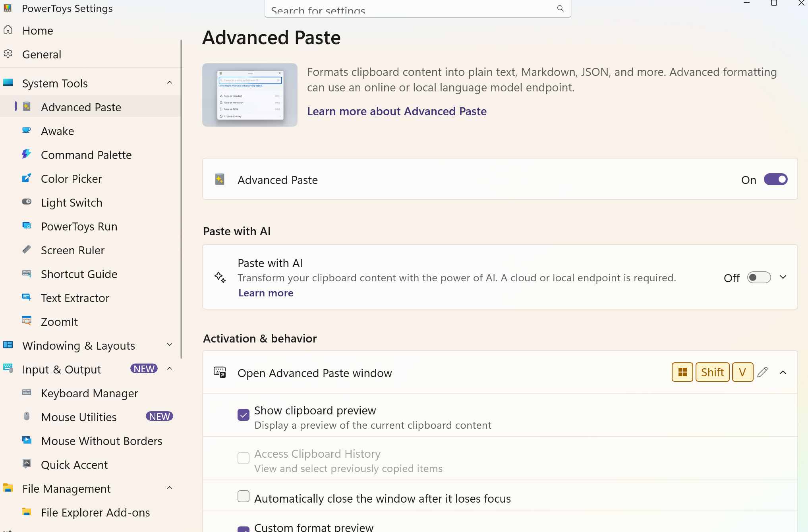Edit the Advanced Paste shortcut with pencil icon
This screenshot has height=532, width=808.
pos(762,372)
